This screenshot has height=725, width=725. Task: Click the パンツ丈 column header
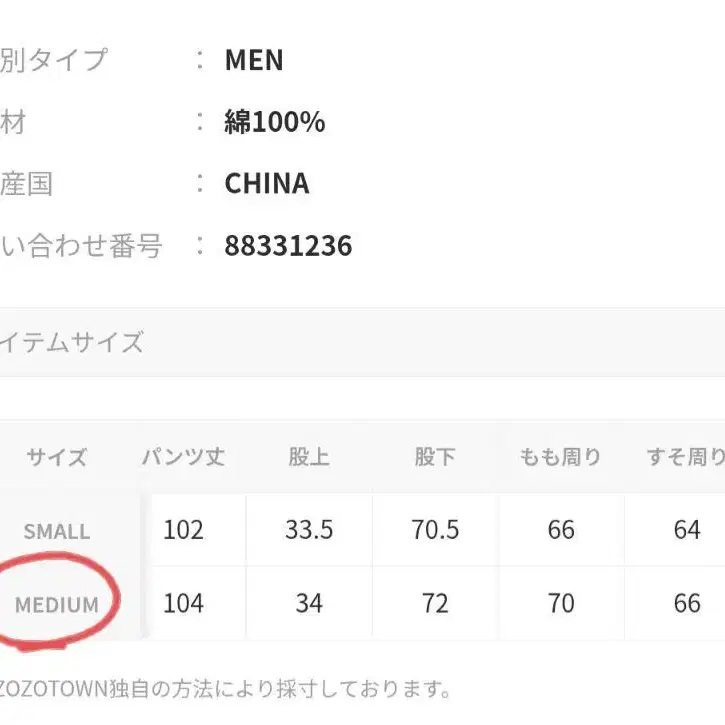(x=183, y=457)
